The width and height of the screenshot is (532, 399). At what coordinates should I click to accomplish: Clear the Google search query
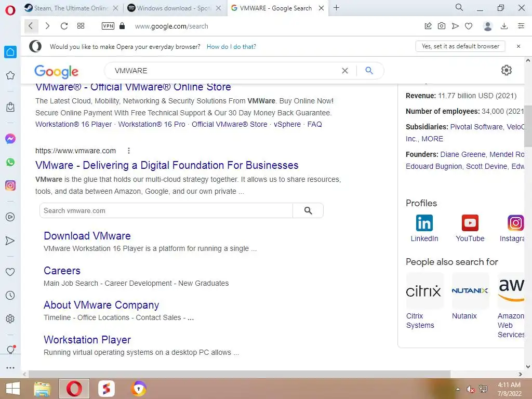345,71
